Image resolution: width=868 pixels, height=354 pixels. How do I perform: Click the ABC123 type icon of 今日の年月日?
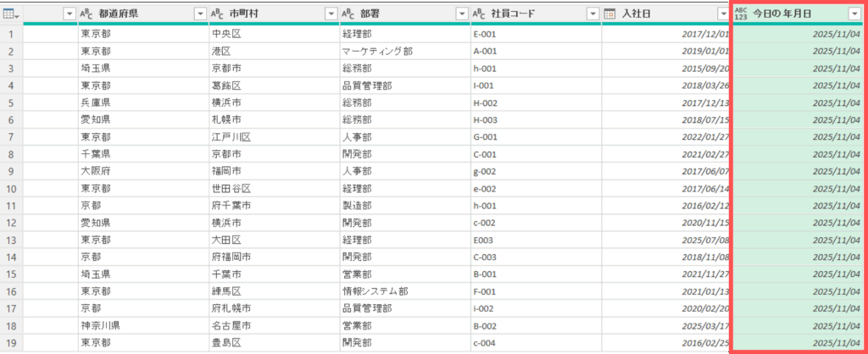tap(742, 14)
